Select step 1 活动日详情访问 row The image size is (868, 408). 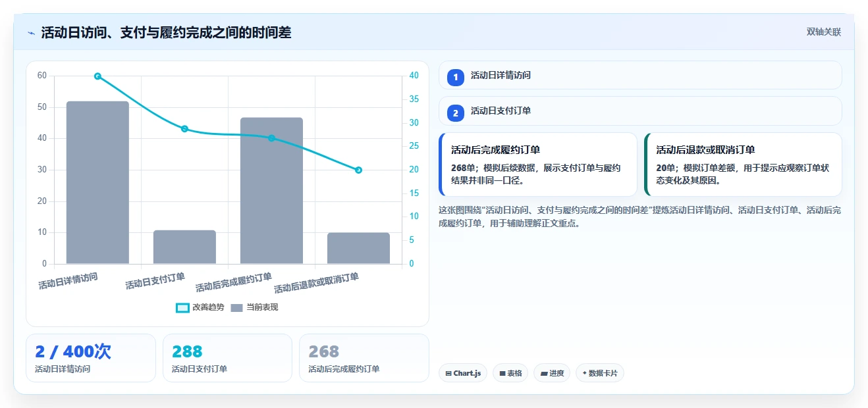[640, 75]
